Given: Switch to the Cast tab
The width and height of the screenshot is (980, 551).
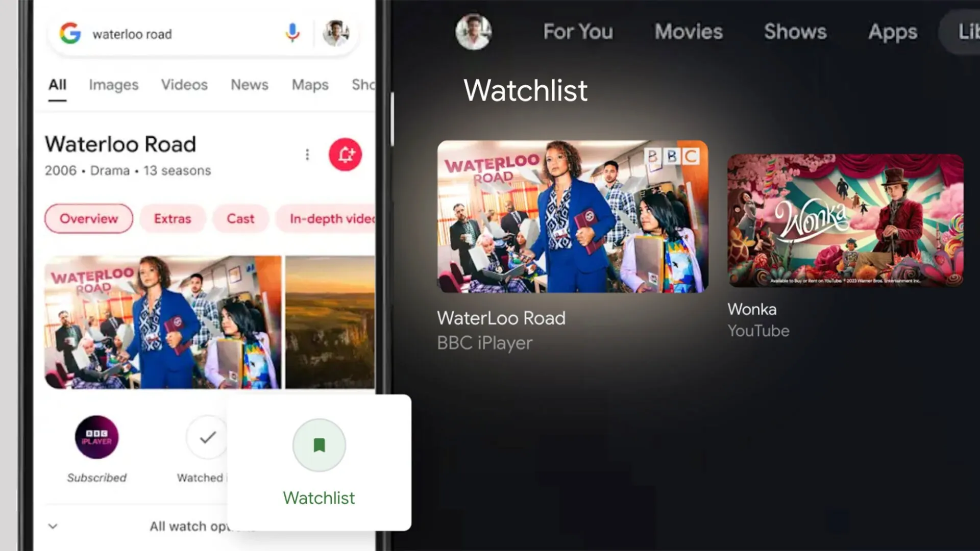Looking at the screenshot, I should (x=240, y=219).
